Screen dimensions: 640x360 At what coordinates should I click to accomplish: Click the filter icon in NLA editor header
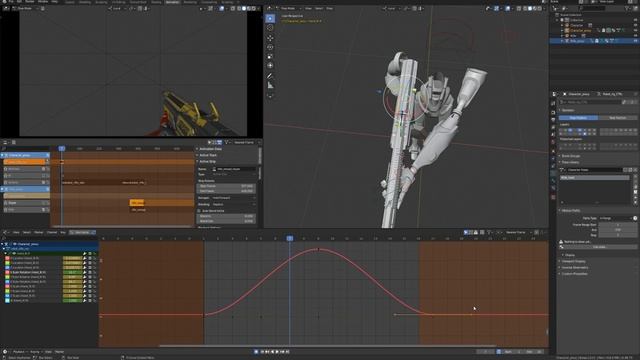click(x=227, y=142)
